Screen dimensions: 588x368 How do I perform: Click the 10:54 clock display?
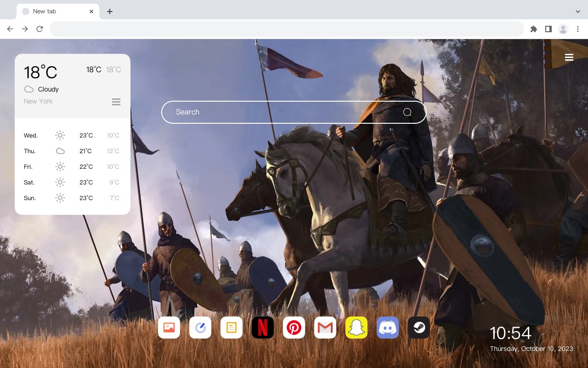pos(510,333)
